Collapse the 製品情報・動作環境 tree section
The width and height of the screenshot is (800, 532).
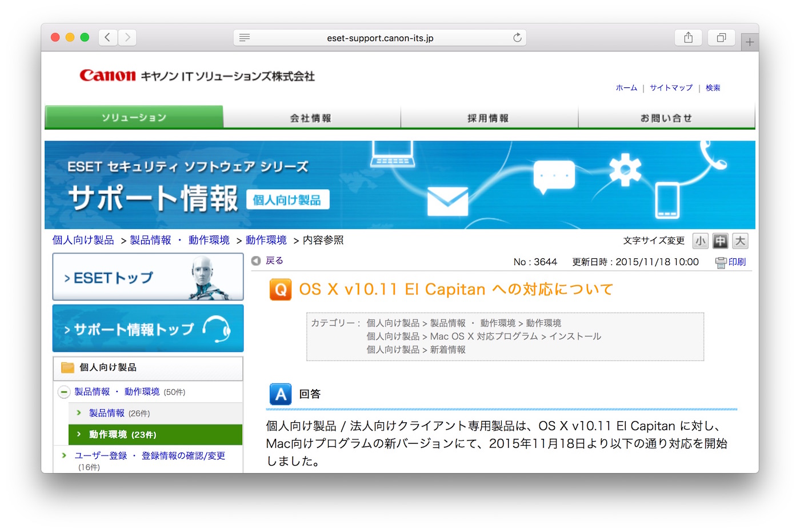64,392
